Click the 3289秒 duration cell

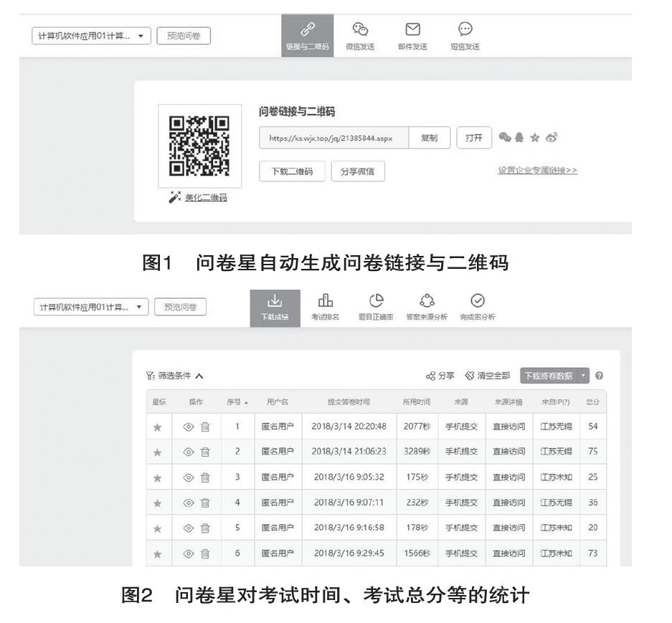(417, 452)
